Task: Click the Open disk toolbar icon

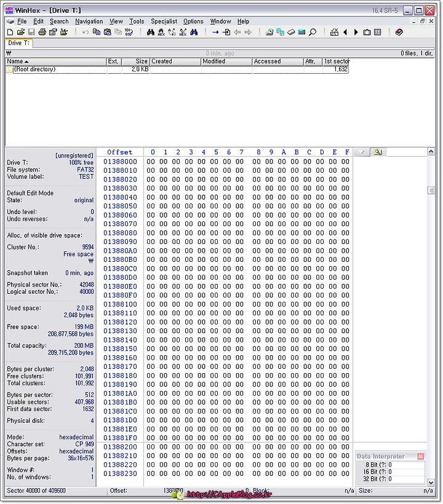Action: coord(269,32)
